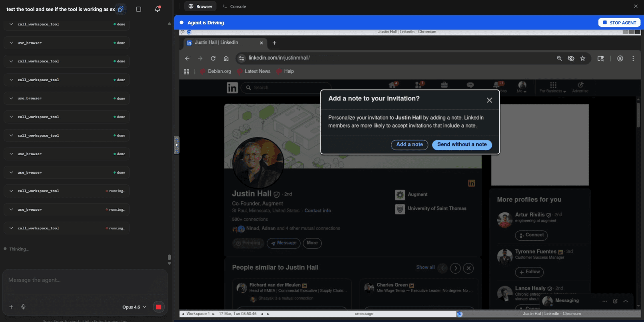Open the Contact info link
Screen dimensions: 644x322
click(x=318, y=210)
